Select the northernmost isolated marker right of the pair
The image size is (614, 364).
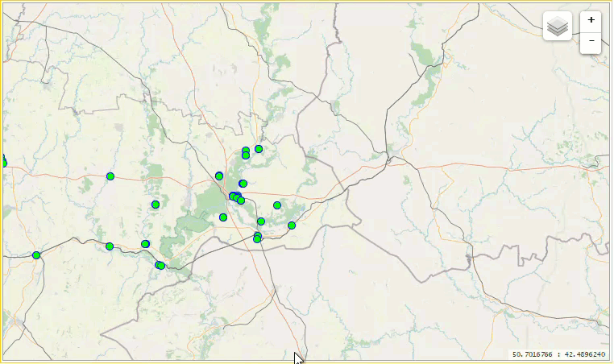click(x=259, y=149)
